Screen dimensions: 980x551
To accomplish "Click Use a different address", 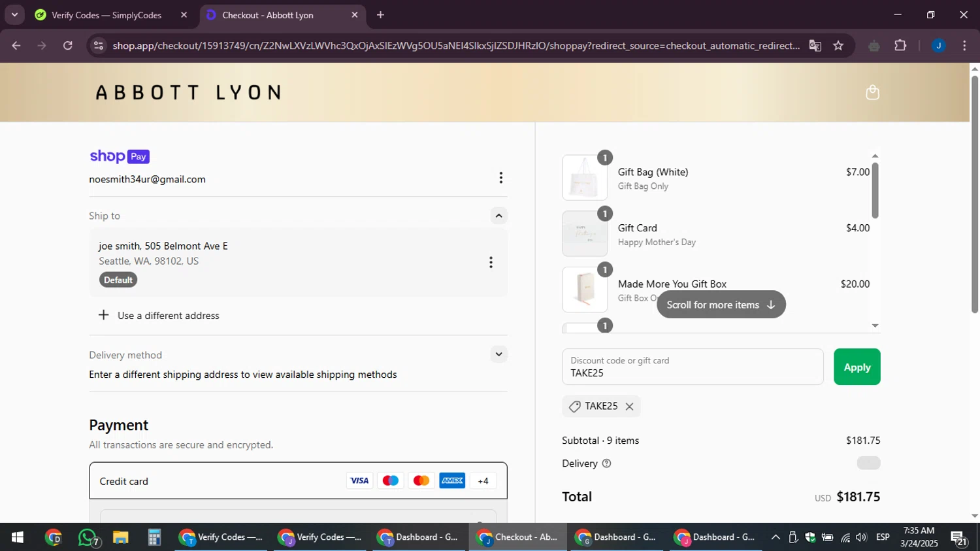I will pos(159,315).
